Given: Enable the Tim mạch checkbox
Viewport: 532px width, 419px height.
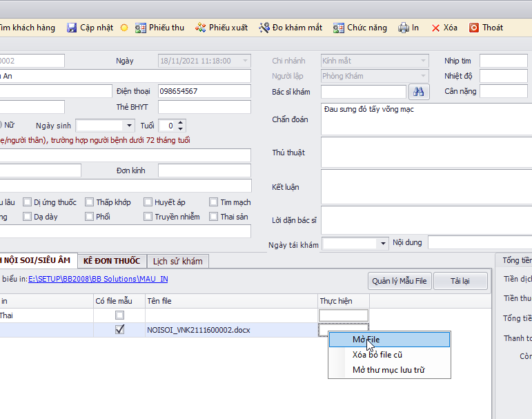Looking at the screenshot, I should (x=214, y=202).
